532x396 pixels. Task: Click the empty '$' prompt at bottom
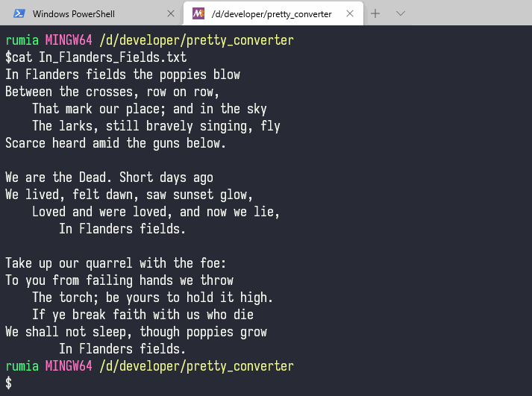(x=9, y=383)
